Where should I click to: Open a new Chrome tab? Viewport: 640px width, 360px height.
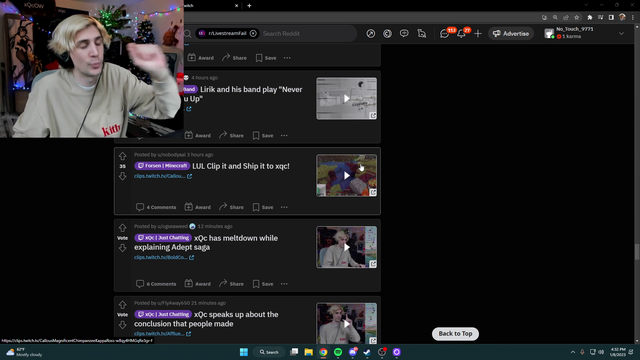pyautogui.click(x=249, y=5)
